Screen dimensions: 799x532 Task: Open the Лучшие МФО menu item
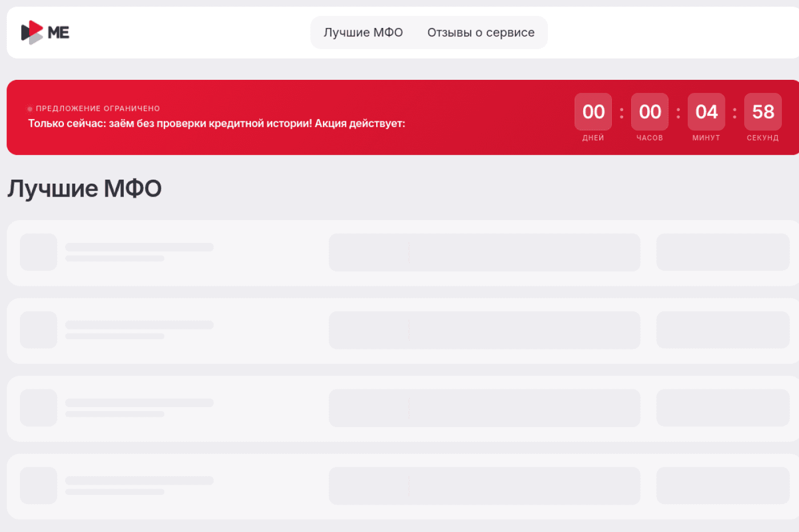coord(363,33)
